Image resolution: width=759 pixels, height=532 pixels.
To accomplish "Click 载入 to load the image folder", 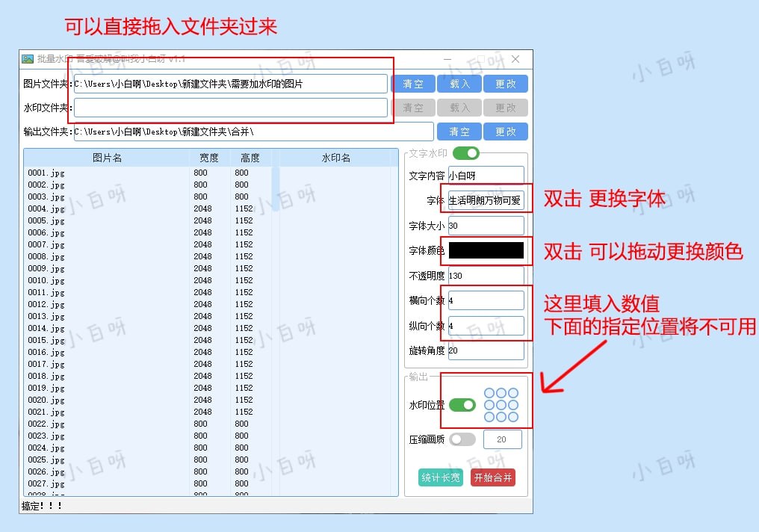I will click(x=459, y=83).
